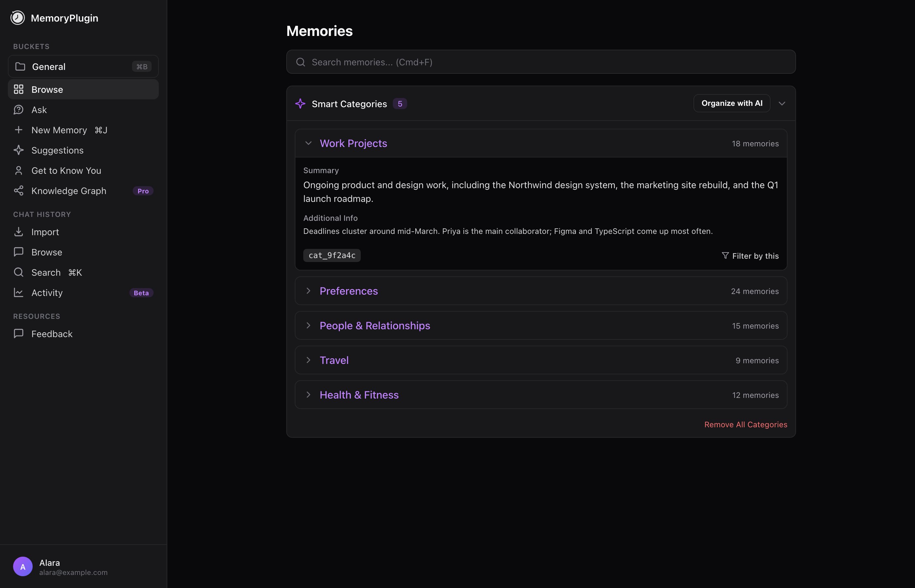Open Get to Know You
Image resolution: width=915 pixels, height=588 pixels.
[83, 170]
